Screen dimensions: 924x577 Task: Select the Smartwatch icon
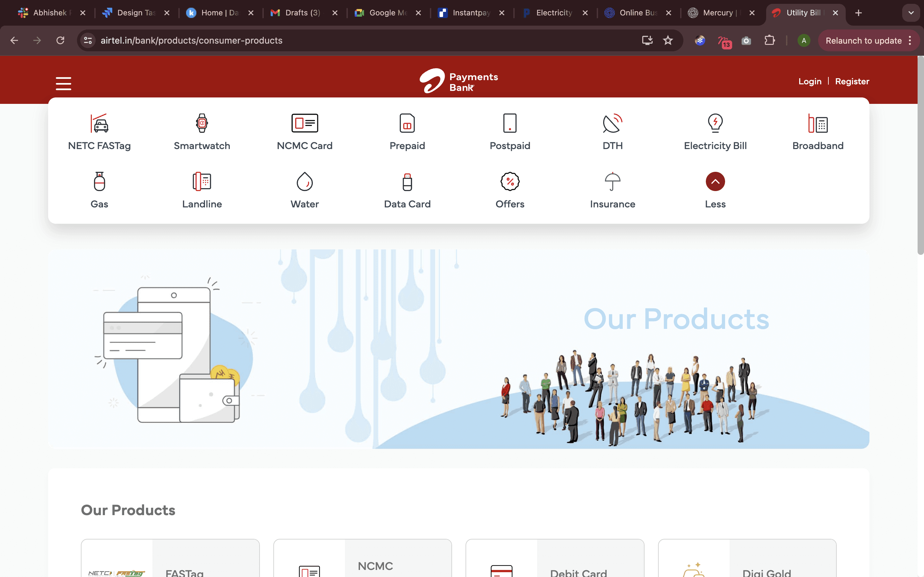201,123
